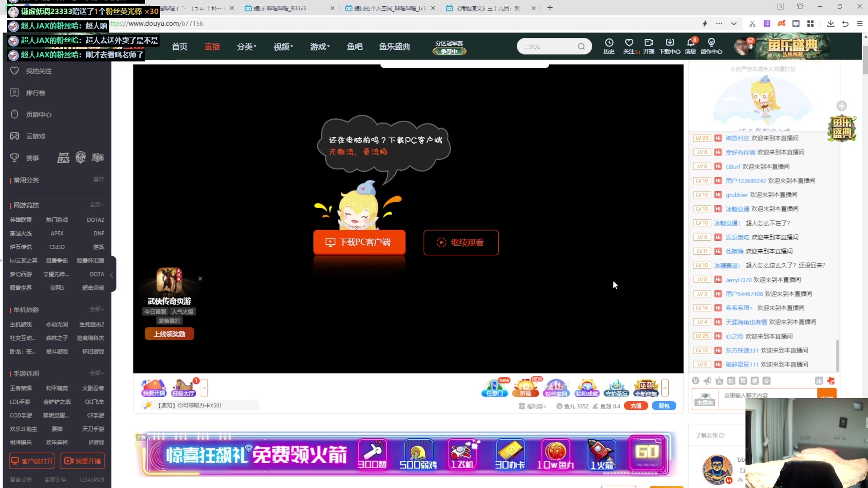Open 下载中心 download center icon

point(670,46)
